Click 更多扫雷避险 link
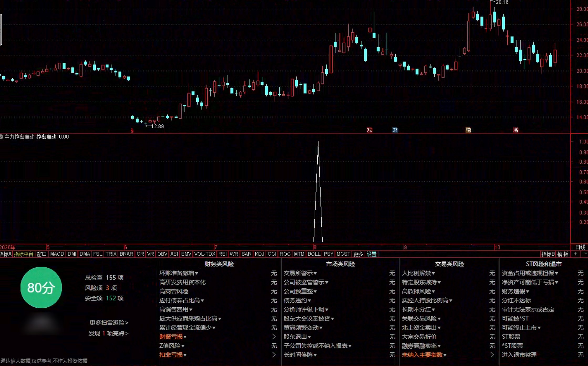This screenshot has width=588, height=366. 109,322
